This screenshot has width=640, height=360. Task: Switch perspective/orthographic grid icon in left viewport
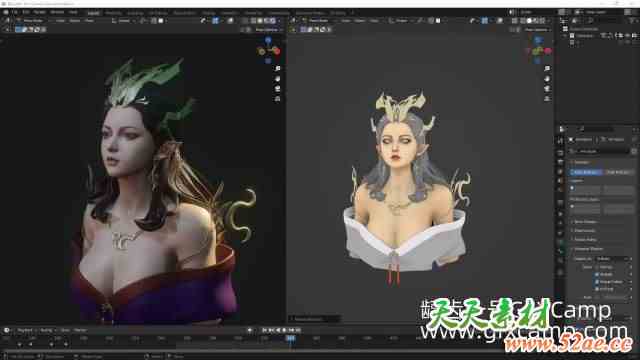[x=278, y=98]
